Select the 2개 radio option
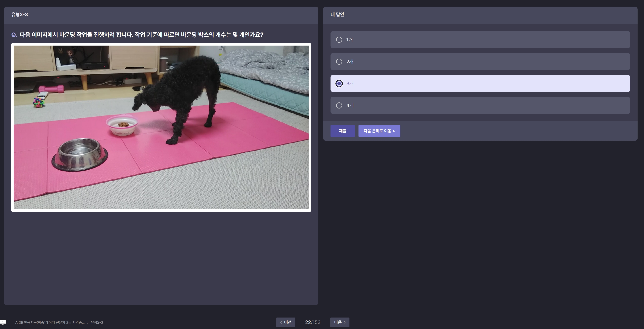 pos(339,62)
